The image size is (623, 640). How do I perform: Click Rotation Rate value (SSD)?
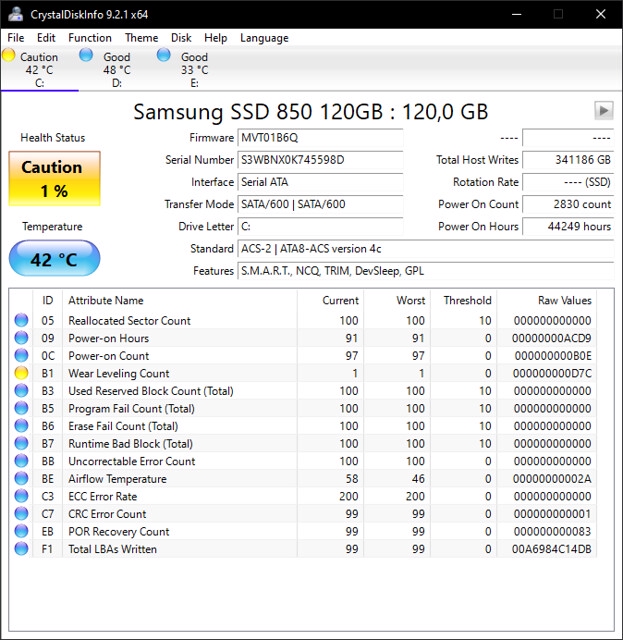[x=568, y=182]
